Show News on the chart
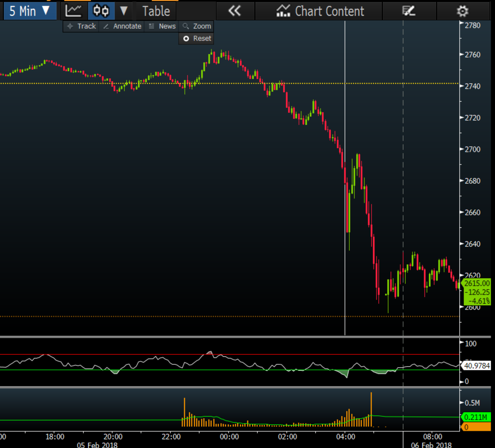The height and width of the screenshot is (448, 495). [x=162, y=26]
